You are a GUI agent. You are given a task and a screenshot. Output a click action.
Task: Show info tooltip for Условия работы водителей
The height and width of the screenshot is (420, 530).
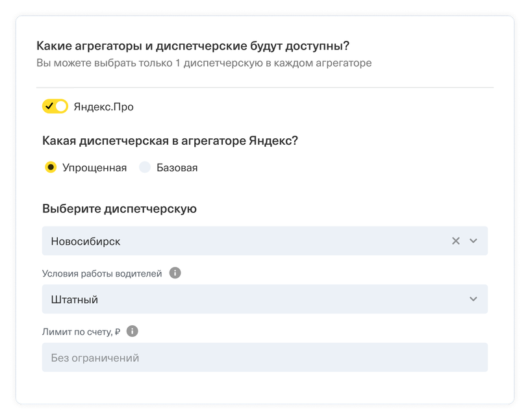pos(175,273)
